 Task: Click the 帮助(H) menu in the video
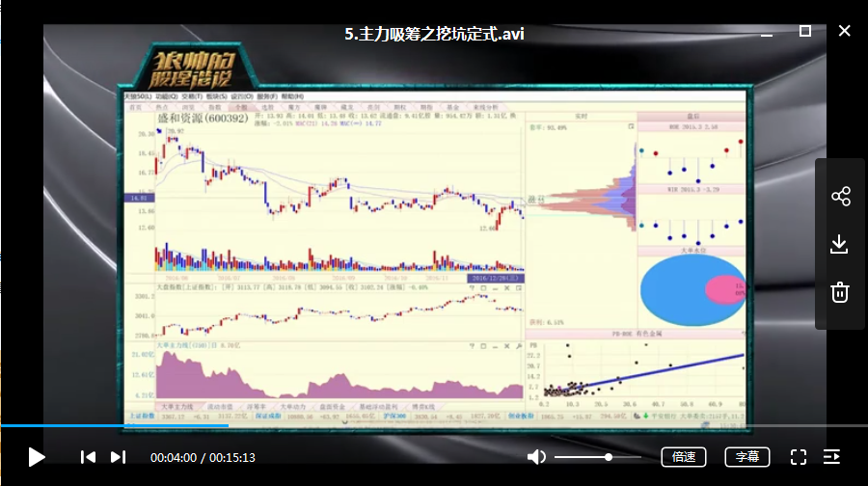pos(292,96)
